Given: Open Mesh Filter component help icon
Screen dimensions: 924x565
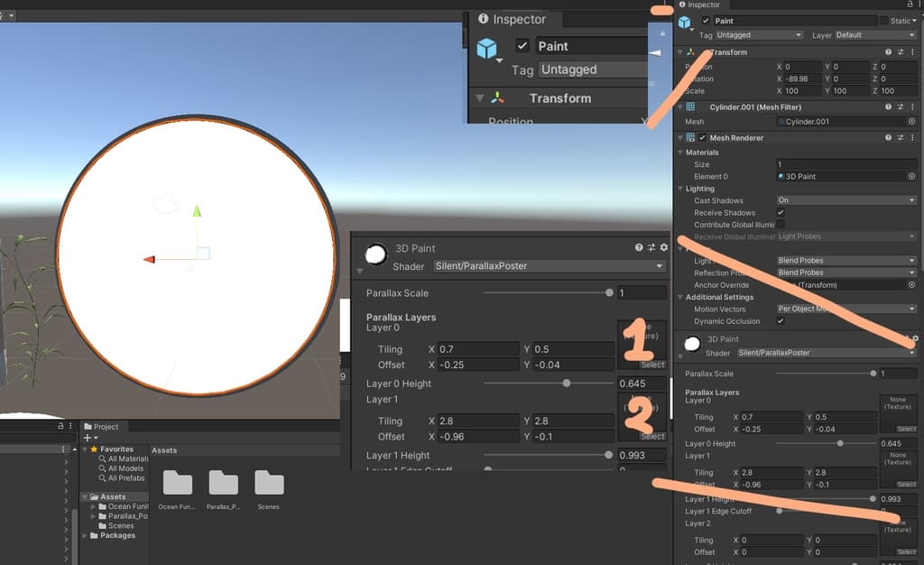Looking at the screenshot, I should [888, 107].
